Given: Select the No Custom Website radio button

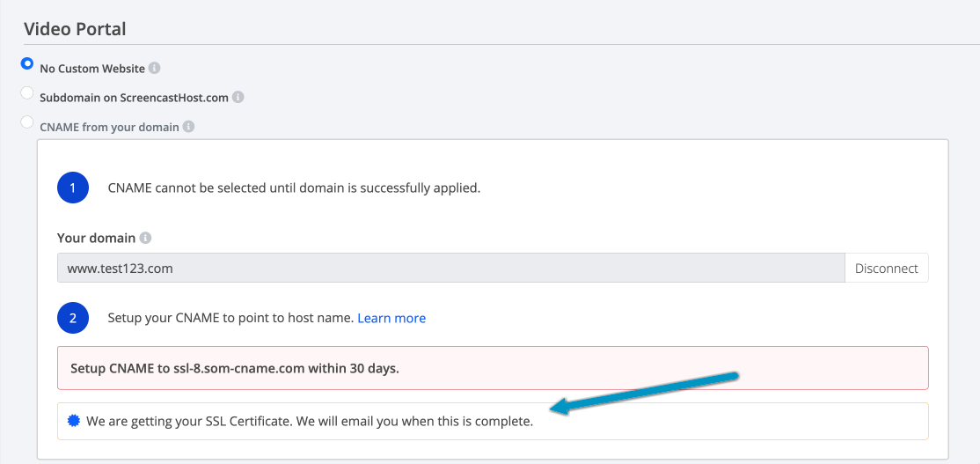Looking at the screenshot, I should 27,63.
